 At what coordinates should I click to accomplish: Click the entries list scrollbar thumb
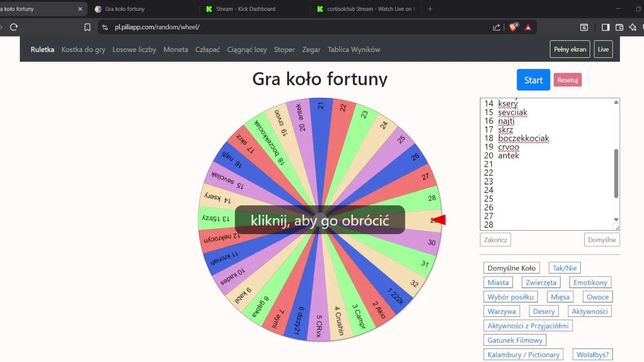pyautogui.click(x=616, y=173)
